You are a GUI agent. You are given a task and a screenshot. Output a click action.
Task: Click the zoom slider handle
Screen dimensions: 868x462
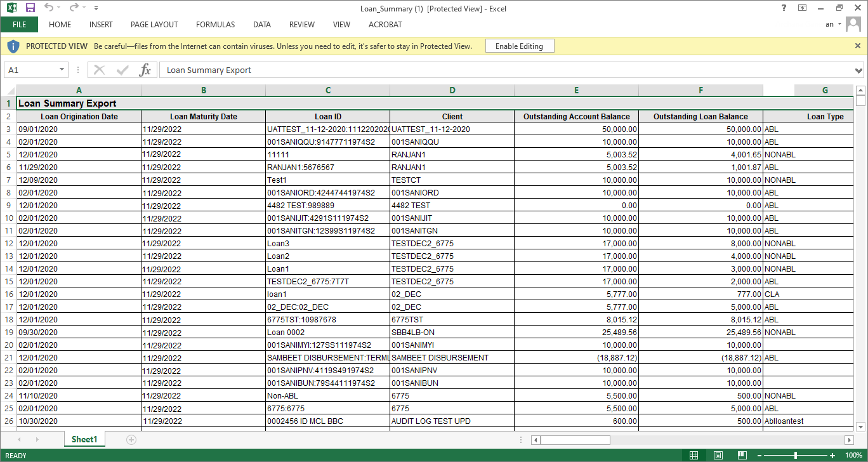796,455
